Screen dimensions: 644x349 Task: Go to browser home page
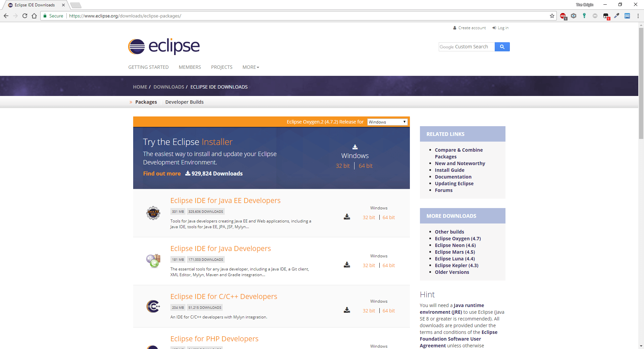click(34, 16)
